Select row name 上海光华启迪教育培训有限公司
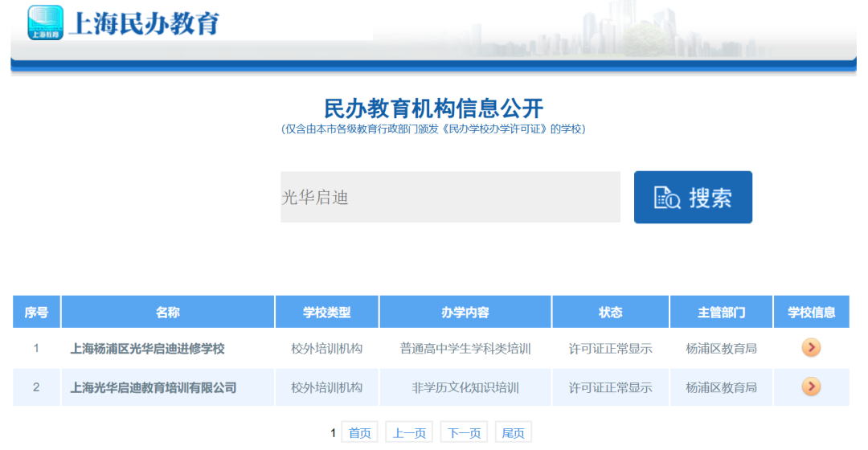The height and width of the screenshot is (450, 868). 154,387
